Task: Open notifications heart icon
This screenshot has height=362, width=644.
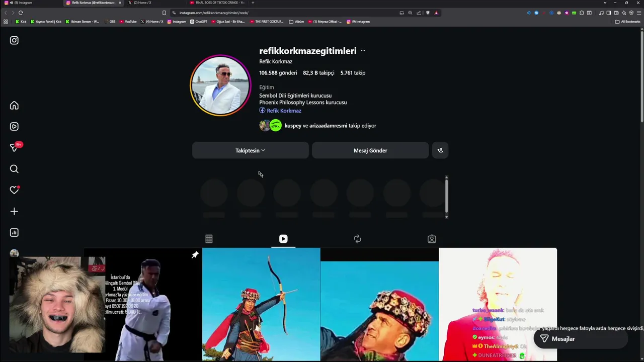Action: (14, 190)
